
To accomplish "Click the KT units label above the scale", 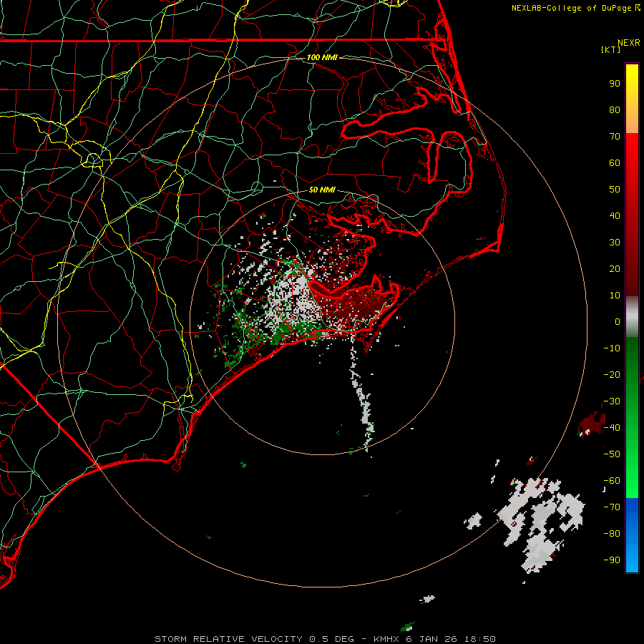I will [x=611, y=49].
